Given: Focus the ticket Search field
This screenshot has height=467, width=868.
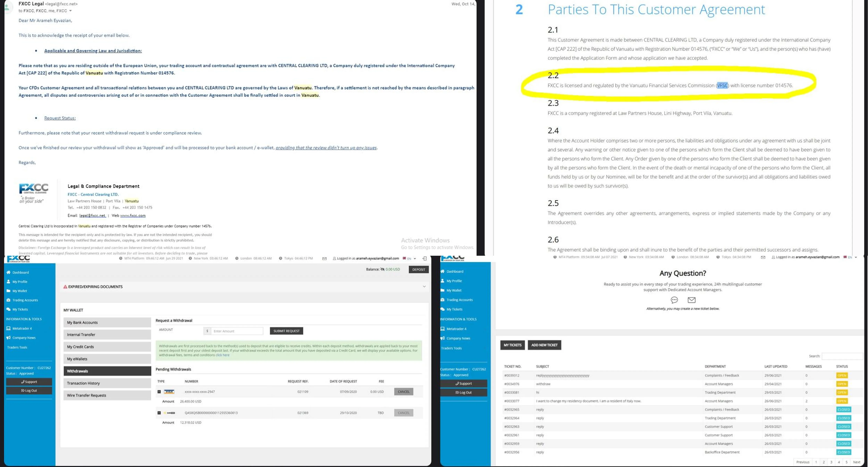Looking at the screenshot, I should [x=842, y=356].
